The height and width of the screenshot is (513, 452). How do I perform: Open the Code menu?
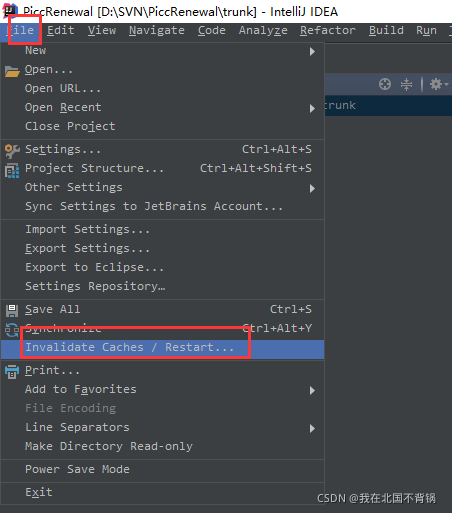click(x=211, y=31)
